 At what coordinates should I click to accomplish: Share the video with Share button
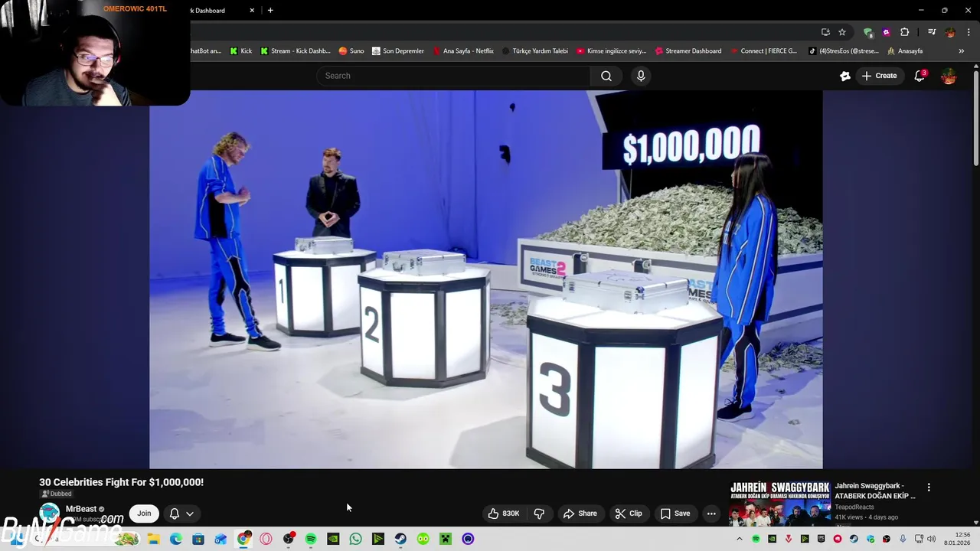580,514
